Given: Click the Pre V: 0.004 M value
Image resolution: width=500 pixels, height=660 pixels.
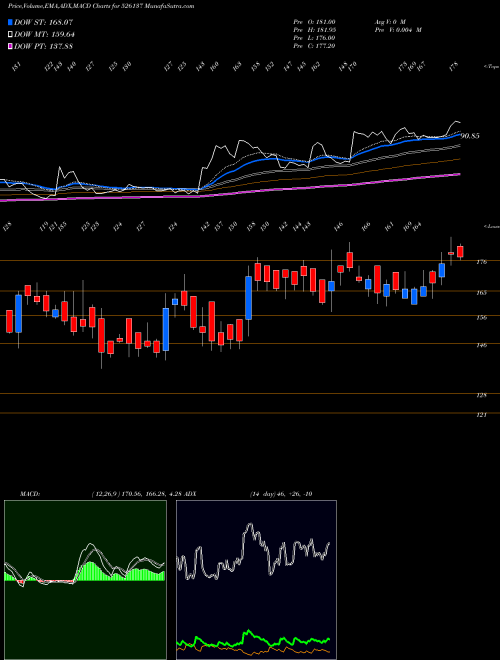Looking at the screenshot, I should (398, 30).
